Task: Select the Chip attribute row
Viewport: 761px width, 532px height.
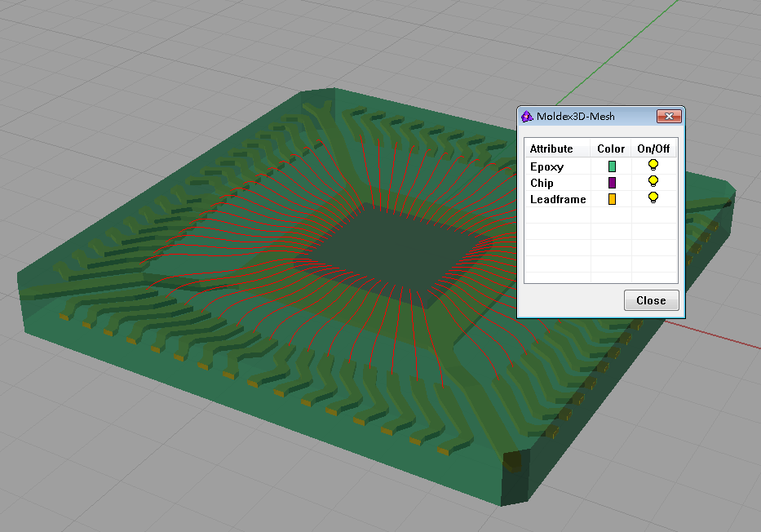Action: (601, 183)
